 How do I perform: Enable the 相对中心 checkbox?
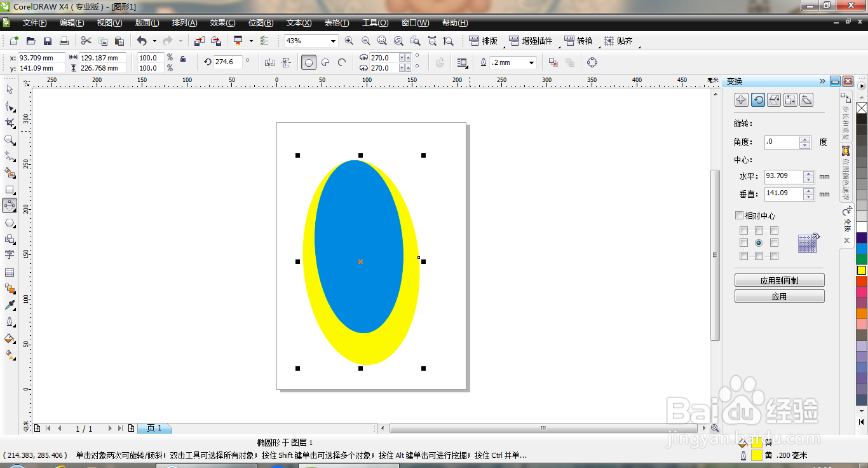coord(739,216)
